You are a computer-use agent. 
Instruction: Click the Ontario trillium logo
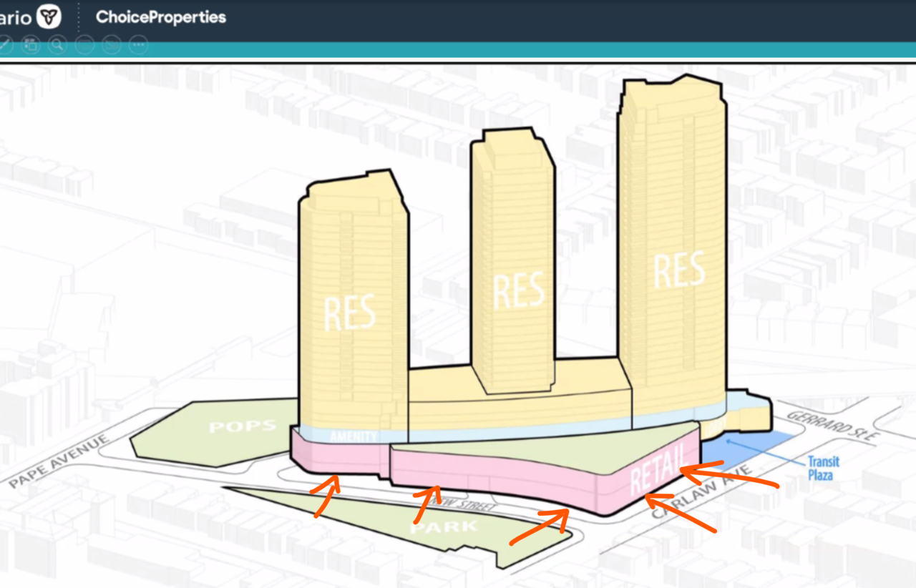(x=49, y=16)
